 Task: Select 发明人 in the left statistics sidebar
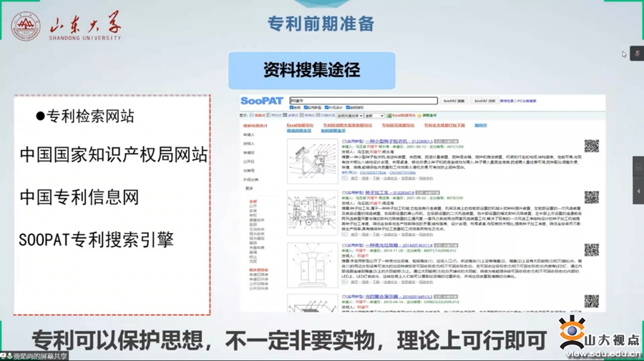249,144
